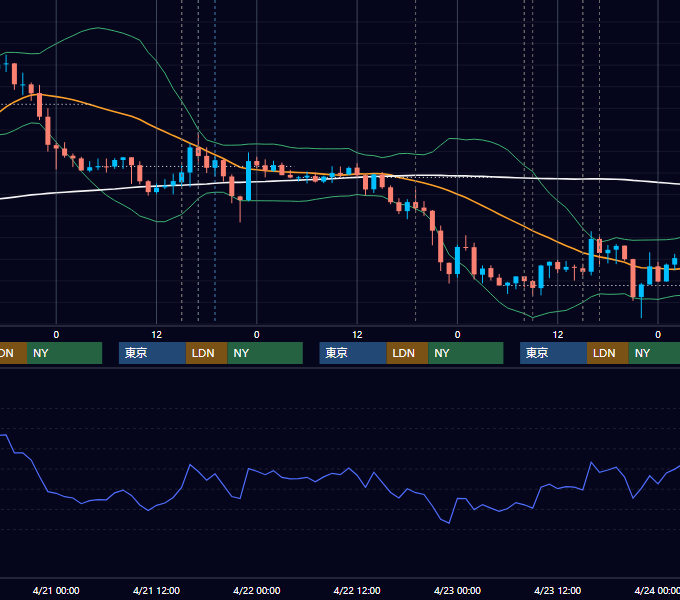Select the blue oscillator line in lower pane
The height and width of the screenshot is (600, 680).
(340, 474)
